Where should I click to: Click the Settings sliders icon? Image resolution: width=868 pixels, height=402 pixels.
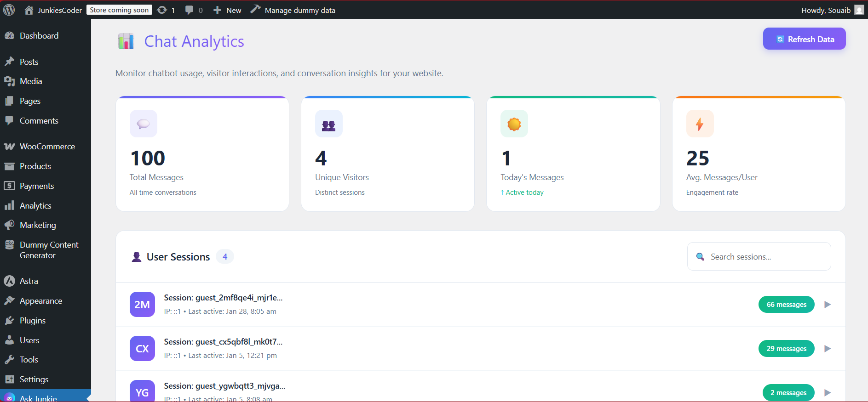[x=9, y=379]
